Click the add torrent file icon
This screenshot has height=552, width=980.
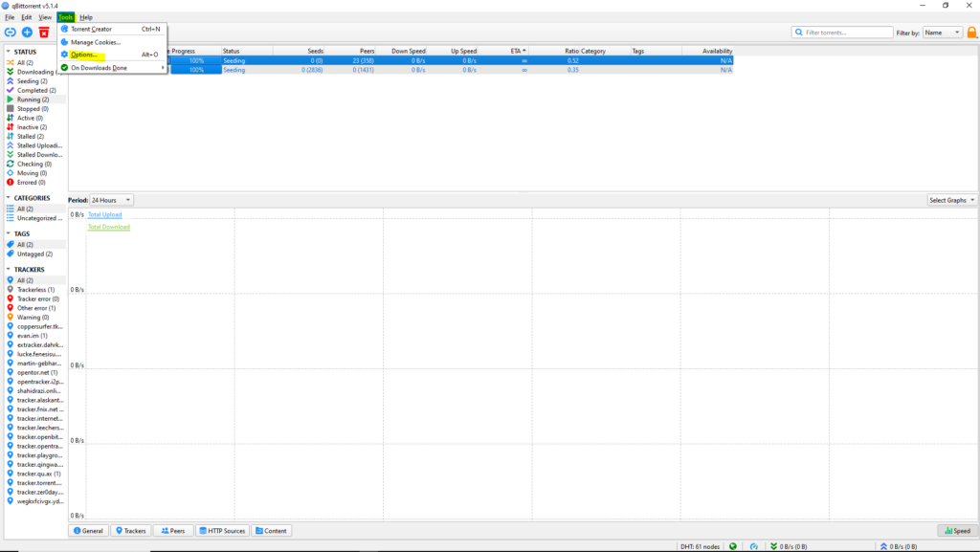(27, 32)
